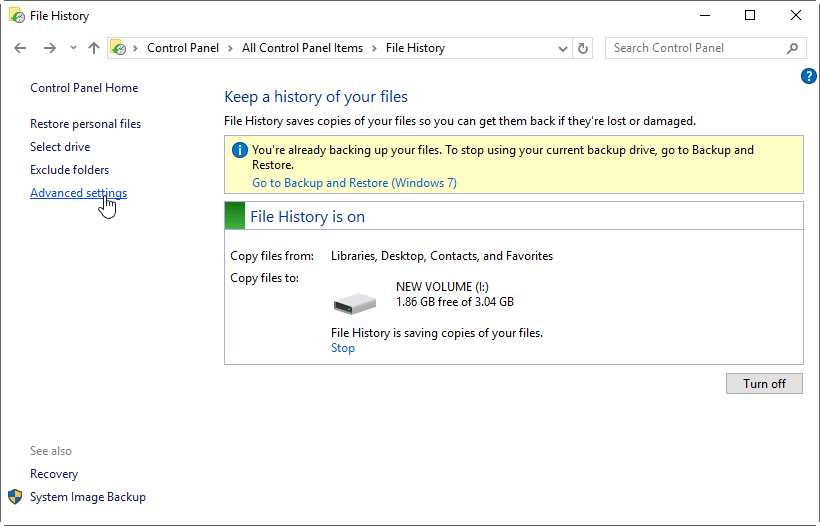Click the Back navigation arrow

21,48
